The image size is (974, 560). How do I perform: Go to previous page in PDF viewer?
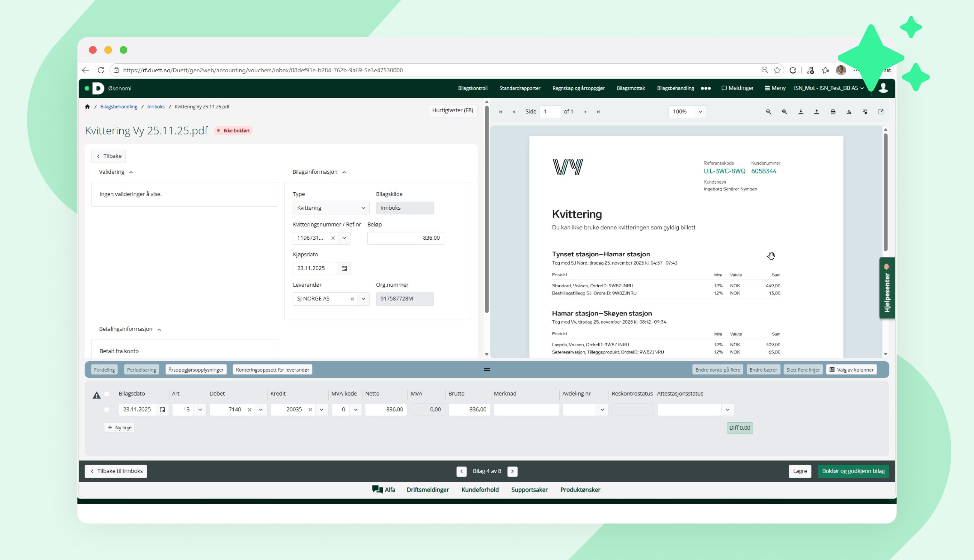point(514,112)
